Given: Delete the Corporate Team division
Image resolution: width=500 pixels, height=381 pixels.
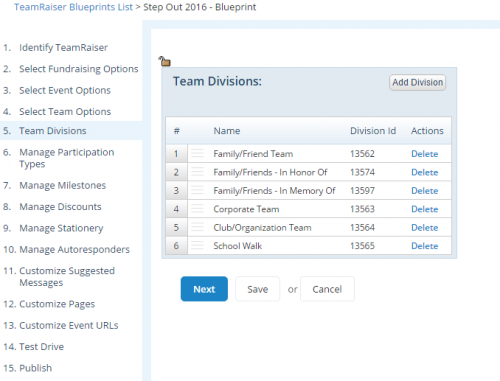Looking at the screenshot, I should click(x=424, y=209).
